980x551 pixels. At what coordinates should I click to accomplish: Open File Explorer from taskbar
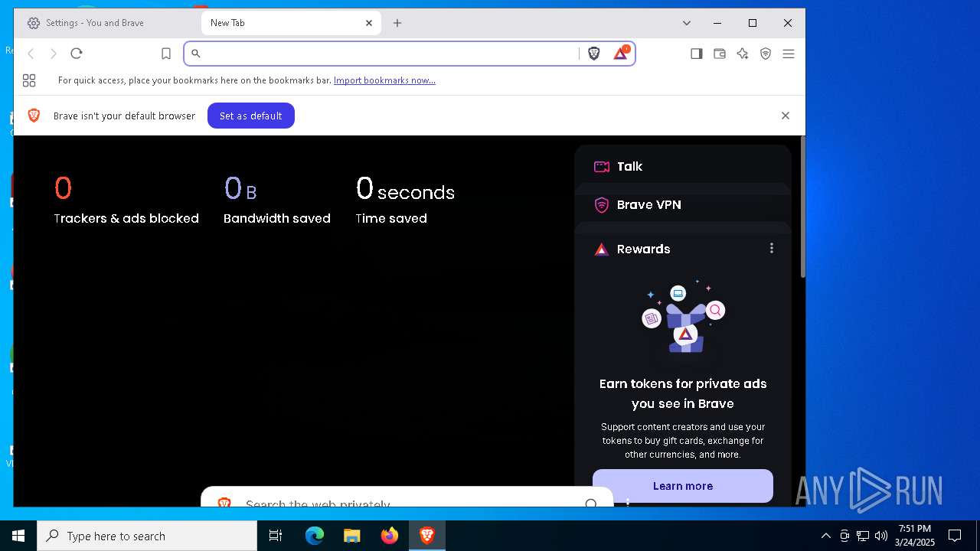[351, 536]
